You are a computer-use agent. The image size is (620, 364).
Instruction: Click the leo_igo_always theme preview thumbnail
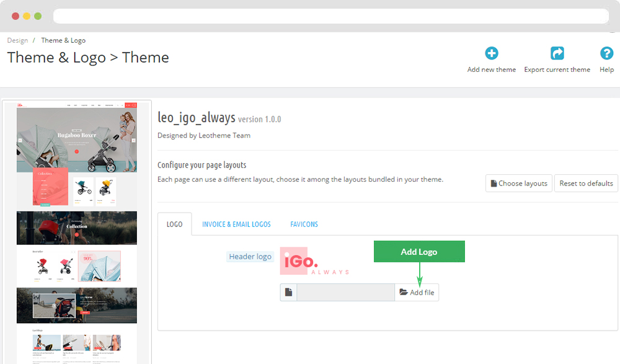point(77,233)
